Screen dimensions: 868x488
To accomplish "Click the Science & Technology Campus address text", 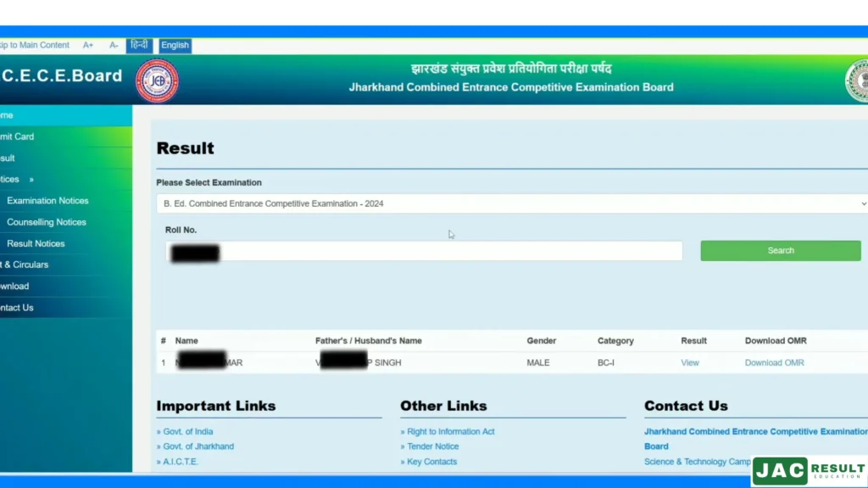I will coord(698,462).
